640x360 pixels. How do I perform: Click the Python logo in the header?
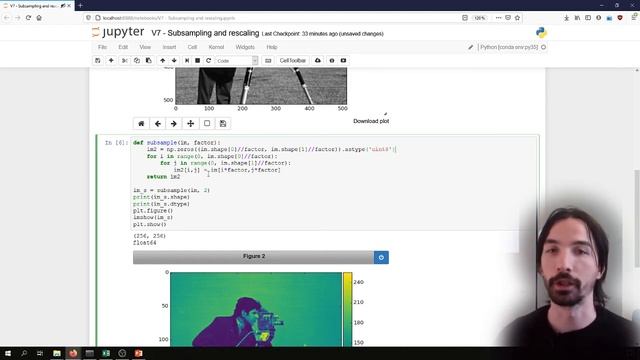(x=541, y=33)
